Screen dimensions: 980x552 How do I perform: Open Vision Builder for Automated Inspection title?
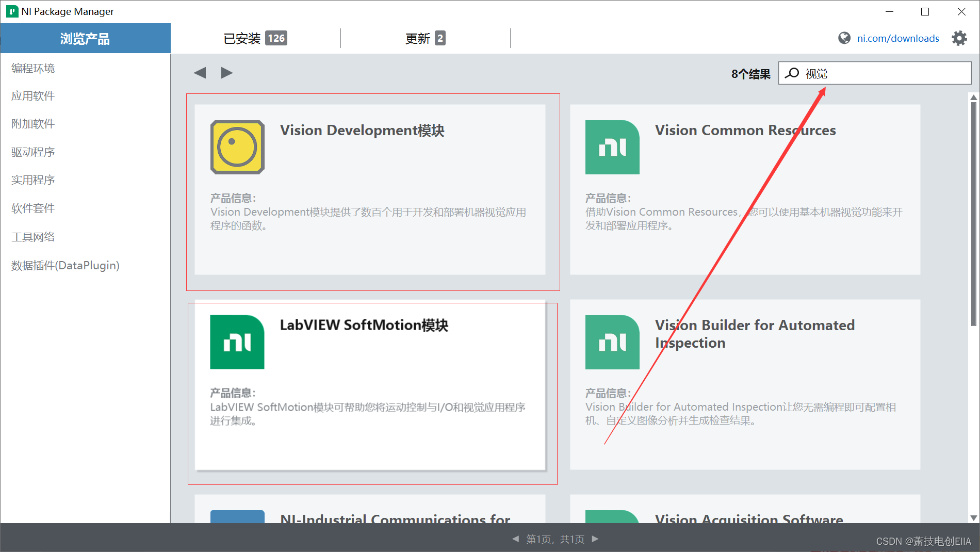click(755, 334)
